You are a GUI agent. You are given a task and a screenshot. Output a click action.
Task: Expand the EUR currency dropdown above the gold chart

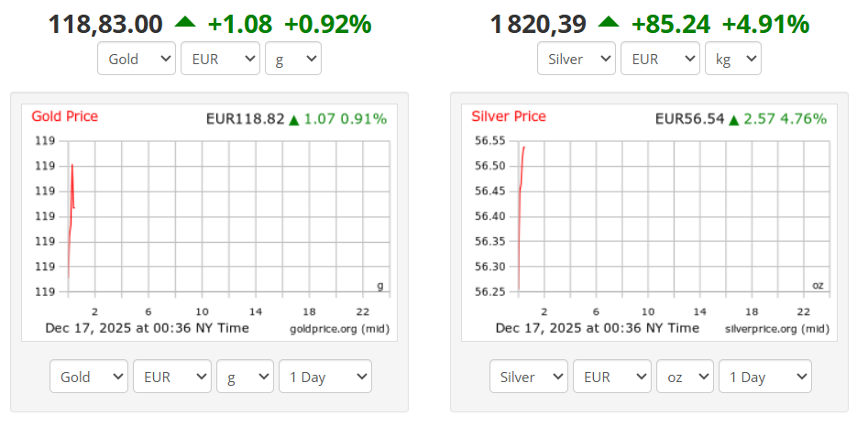pyautogui.click(x=221, y=60)
